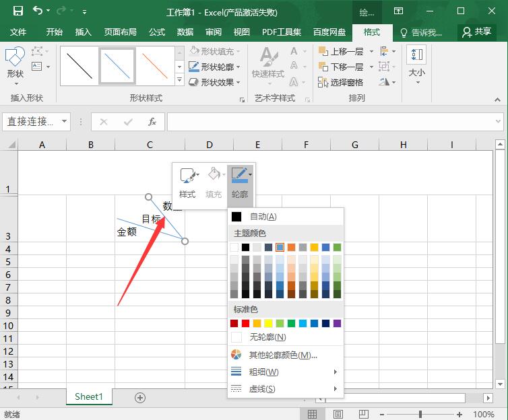
Task: Click the Name Box input field
Action: [x=30, y=122]
